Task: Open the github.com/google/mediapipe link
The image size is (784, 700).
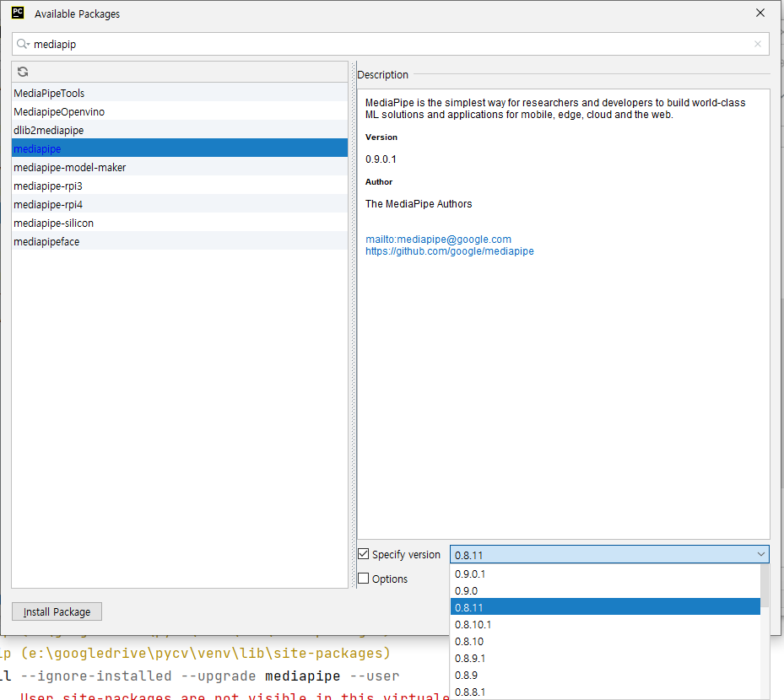Action: coord(450,250)
